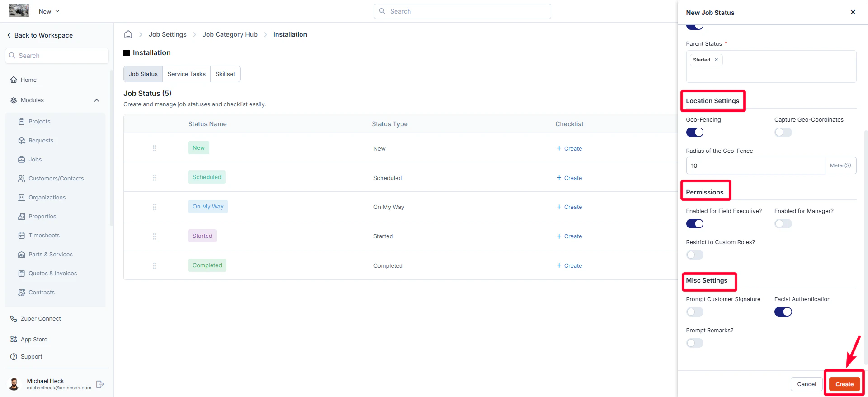Screen dimensions: 868x397
Task: Open the New workspace dropdown
Action: [x=49, y=11]
